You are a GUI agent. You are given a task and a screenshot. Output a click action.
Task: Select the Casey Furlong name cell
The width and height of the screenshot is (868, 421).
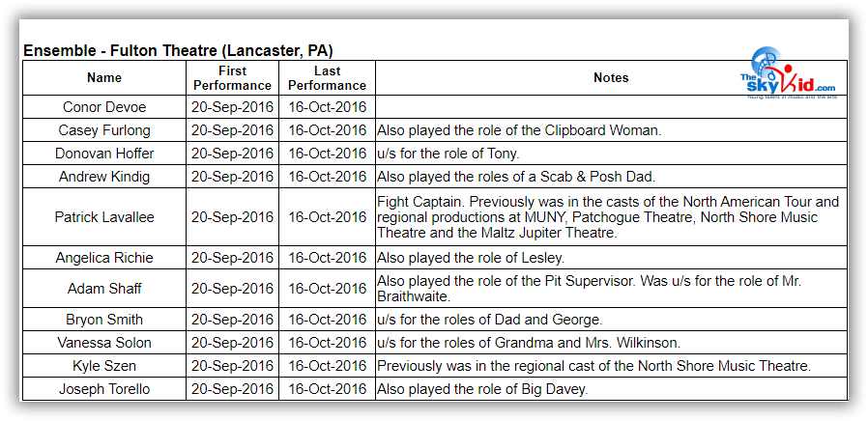[x=104, y=130]
